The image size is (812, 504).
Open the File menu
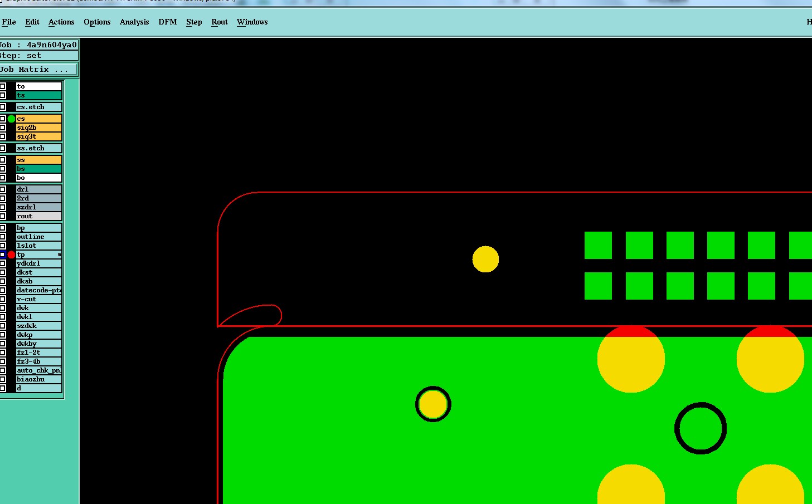(x=9, y=22)
